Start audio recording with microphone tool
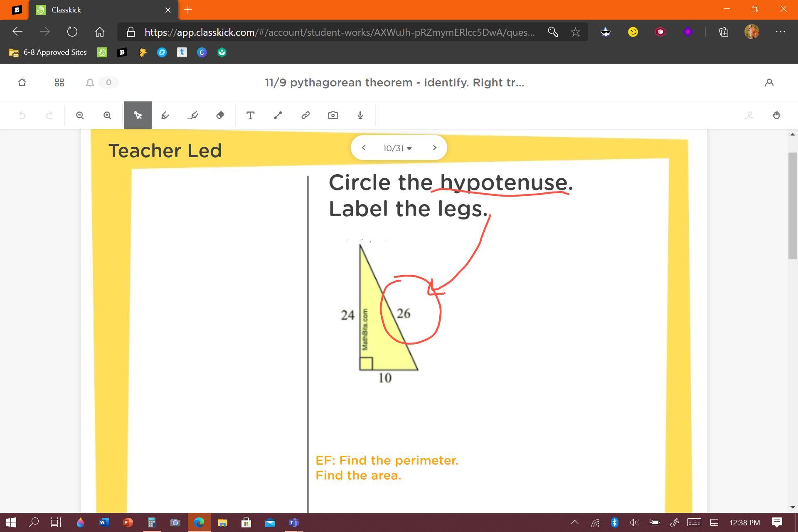This screenshot has width=798, height=532. (360, 116)
